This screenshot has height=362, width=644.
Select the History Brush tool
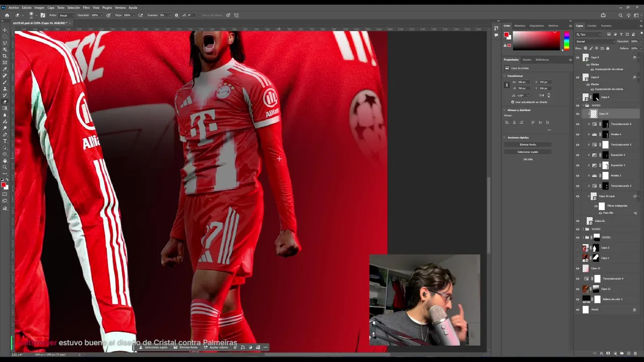(5, 96)
